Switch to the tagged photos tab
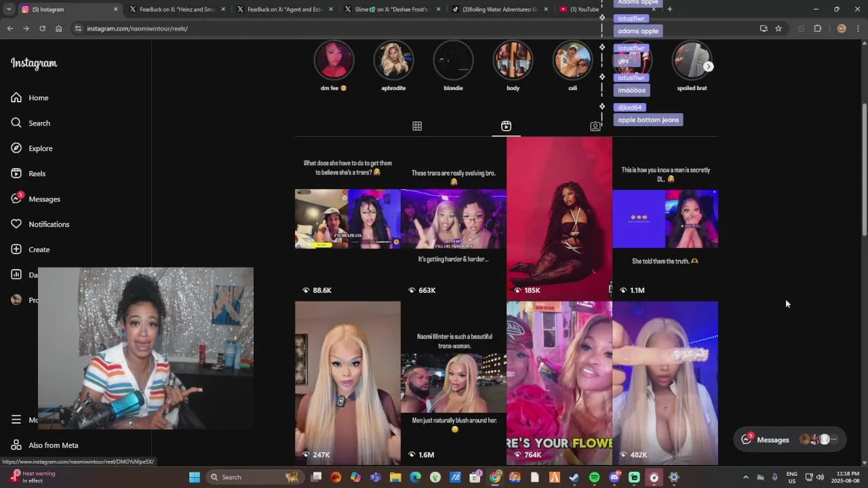 [x=595, y=126]
